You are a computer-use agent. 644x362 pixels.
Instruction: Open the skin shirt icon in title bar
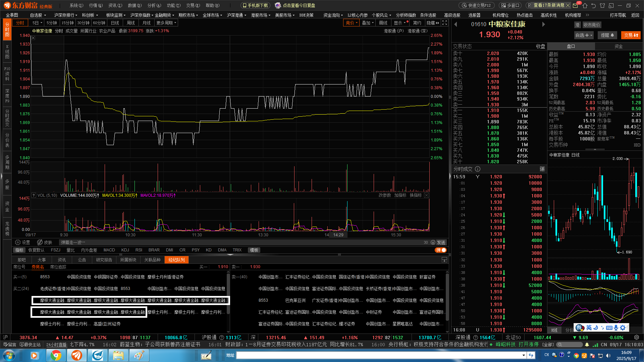602,5
